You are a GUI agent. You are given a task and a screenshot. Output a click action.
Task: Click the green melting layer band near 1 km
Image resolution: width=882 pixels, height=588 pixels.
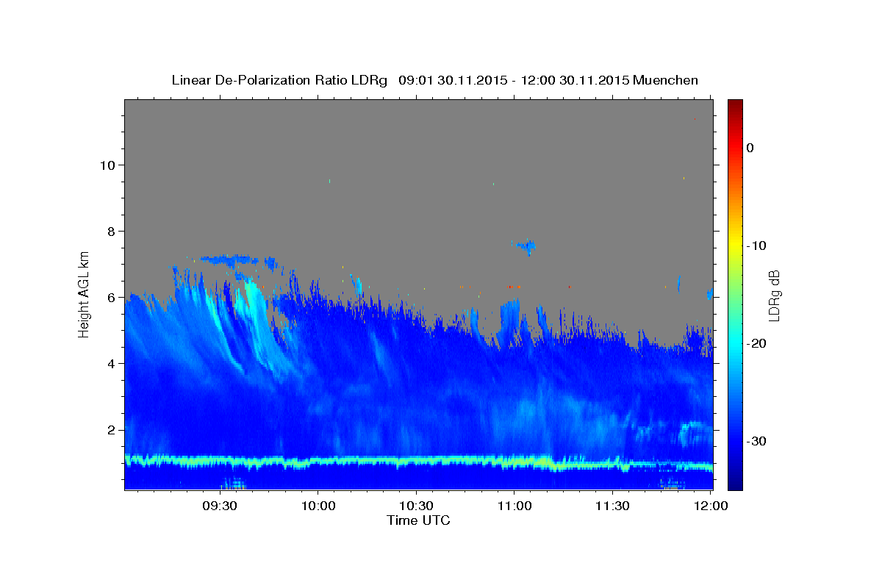click(418, 462)
